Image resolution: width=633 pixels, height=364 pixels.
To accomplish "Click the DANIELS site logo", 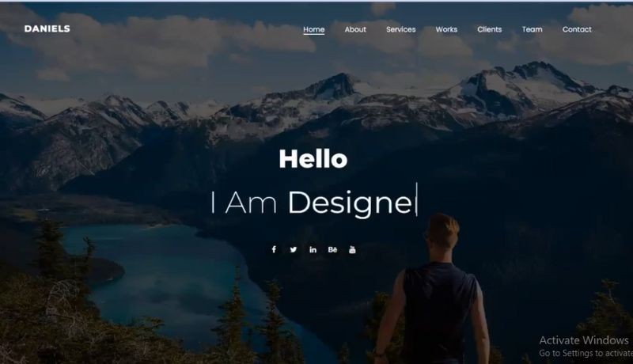I will (x=47, y=28).
